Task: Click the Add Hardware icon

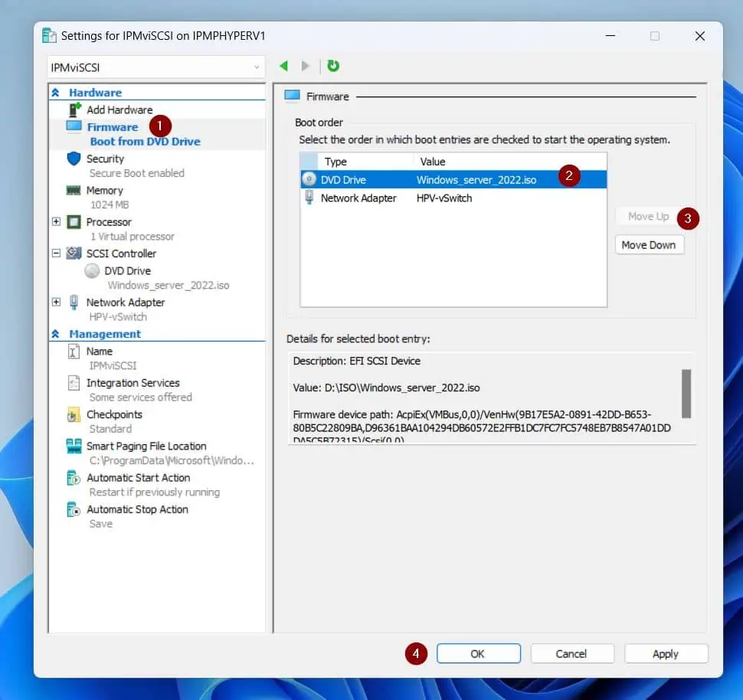Action: [x=75, y=110]
